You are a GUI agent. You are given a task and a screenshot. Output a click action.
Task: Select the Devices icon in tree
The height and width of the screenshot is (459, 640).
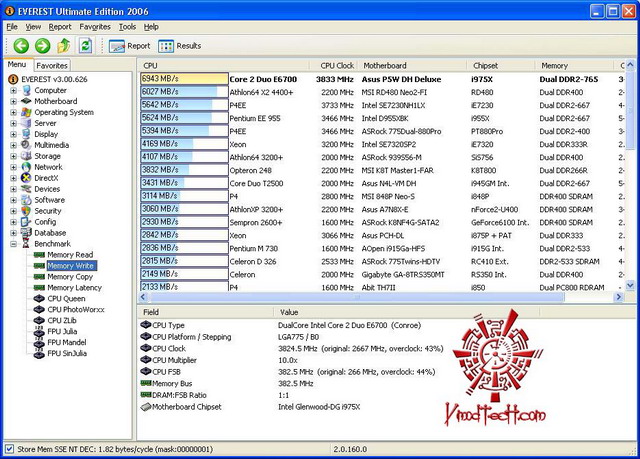[26, 189]
